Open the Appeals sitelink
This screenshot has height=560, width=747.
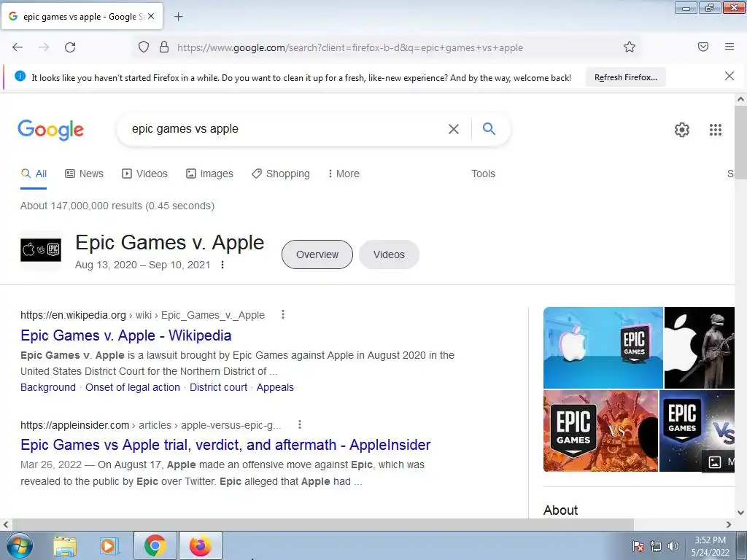(x=275, y=387)
